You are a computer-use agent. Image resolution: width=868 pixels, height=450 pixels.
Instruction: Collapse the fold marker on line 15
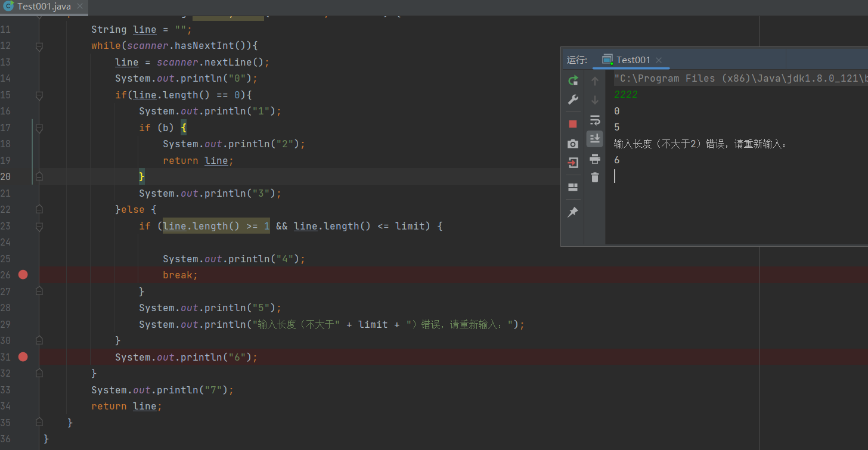39,95
